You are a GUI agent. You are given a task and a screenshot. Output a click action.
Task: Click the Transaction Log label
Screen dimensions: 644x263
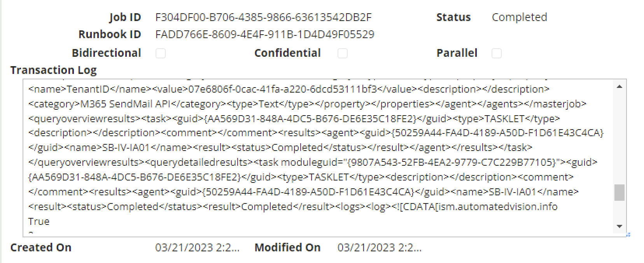(x=53, y=70)
